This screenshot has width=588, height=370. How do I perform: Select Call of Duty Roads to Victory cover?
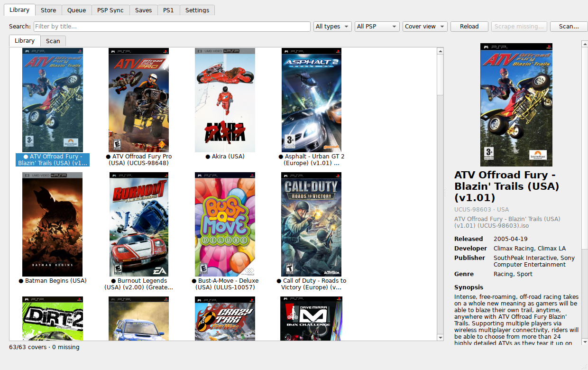312,224
